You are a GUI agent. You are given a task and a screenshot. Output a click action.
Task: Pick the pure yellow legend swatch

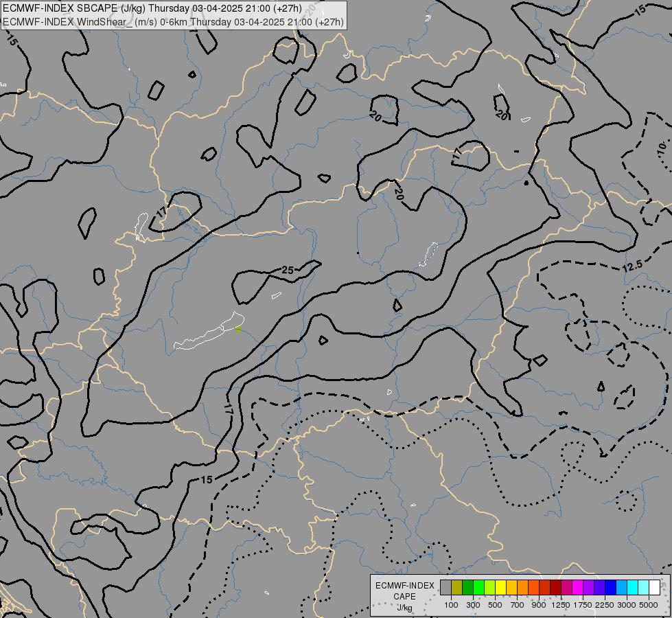point(500,588)
